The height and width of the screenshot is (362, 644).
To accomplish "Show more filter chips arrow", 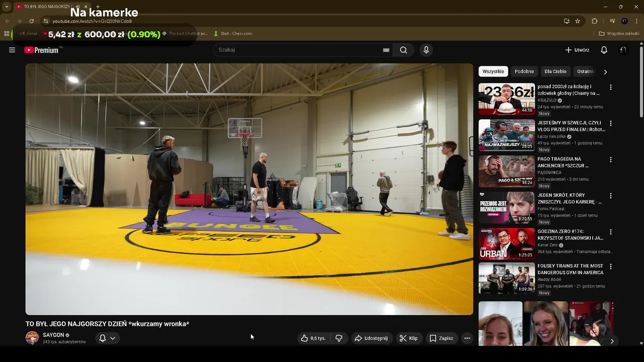I will click(605, 72).
